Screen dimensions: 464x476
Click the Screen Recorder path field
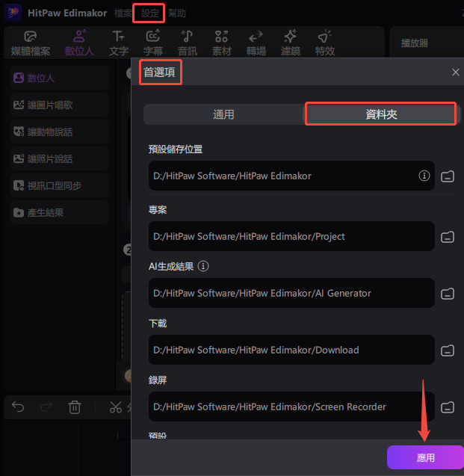(x=291, y=407)
